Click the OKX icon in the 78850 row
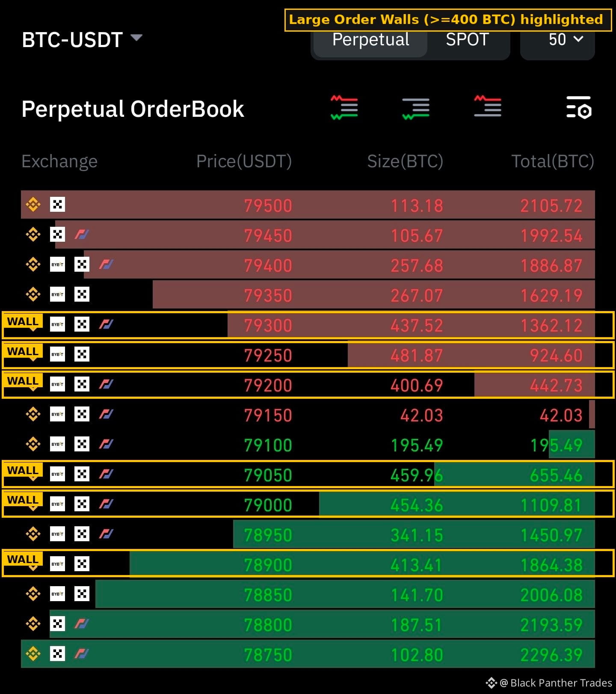Screen dimensions: 616x694 click(x=82, y=594)
